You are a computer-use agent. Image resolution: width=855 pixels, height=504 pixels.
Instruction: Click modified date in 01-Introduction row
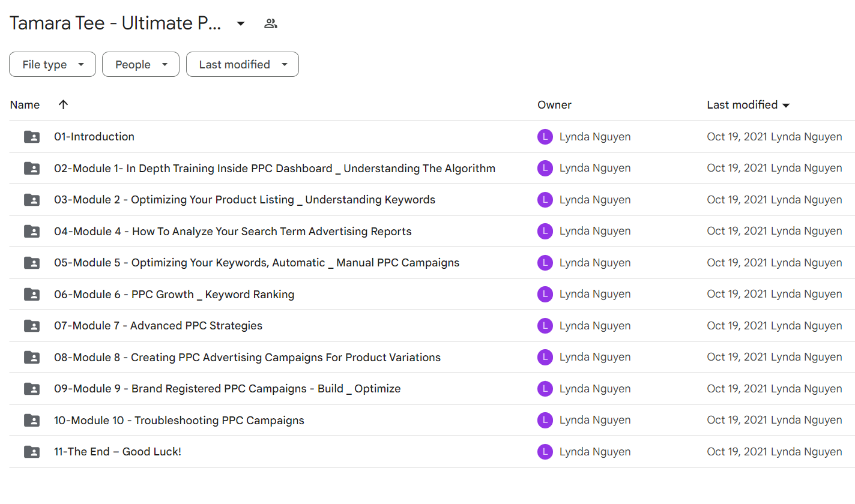[737, 137]
